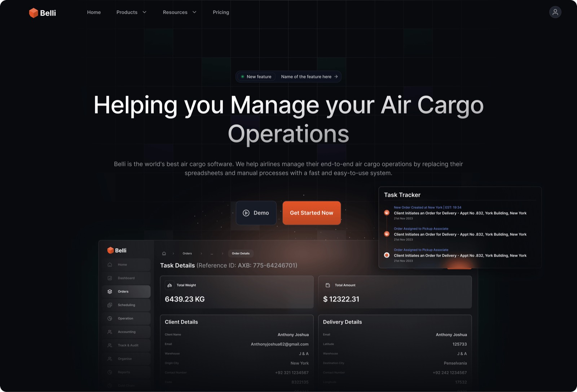This screenshot has height=392, width=577.
Task: Click the Get Started Now button
Action: [312, 213]
